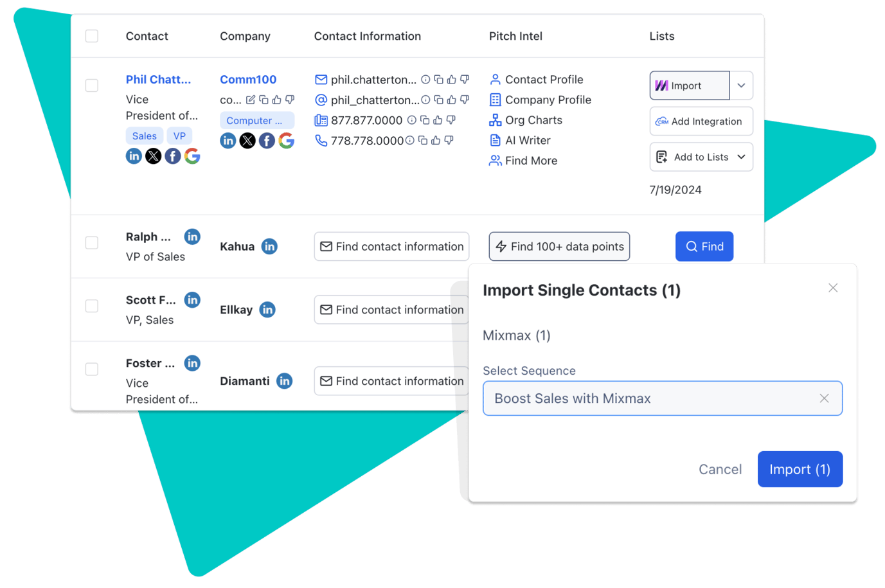Click the blue Find button
The height and width of the screenshot is (588, 885).
point(704,246)
